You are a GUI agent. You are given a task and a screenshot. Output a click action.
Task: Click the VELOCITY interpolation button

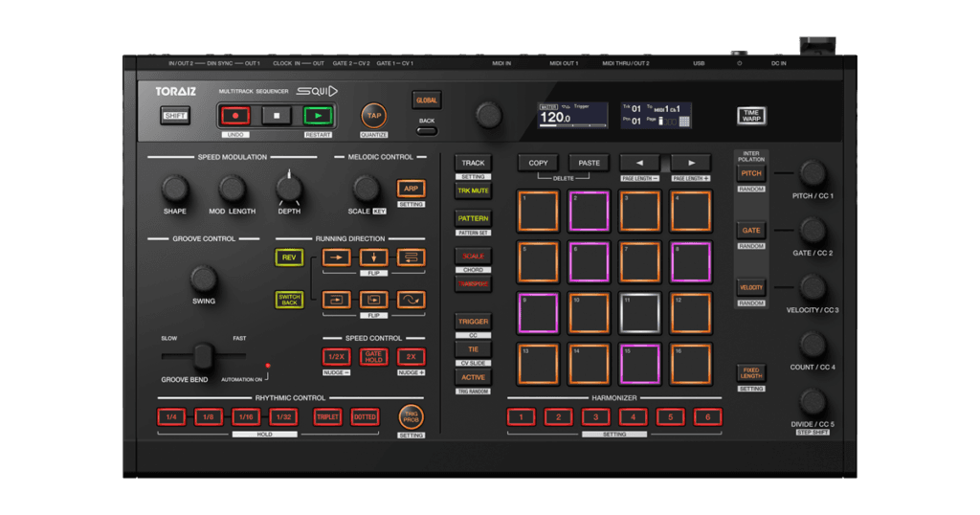751,287
